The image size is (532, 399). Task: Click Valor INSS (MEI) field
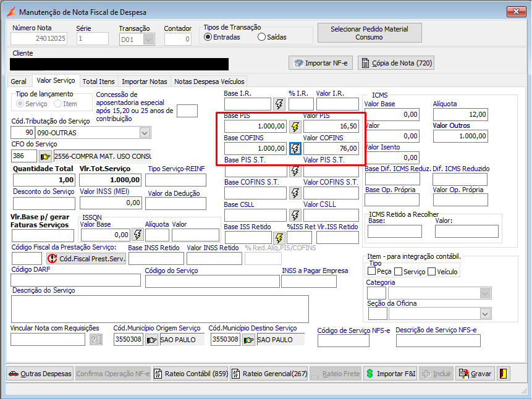coord(111,203)
